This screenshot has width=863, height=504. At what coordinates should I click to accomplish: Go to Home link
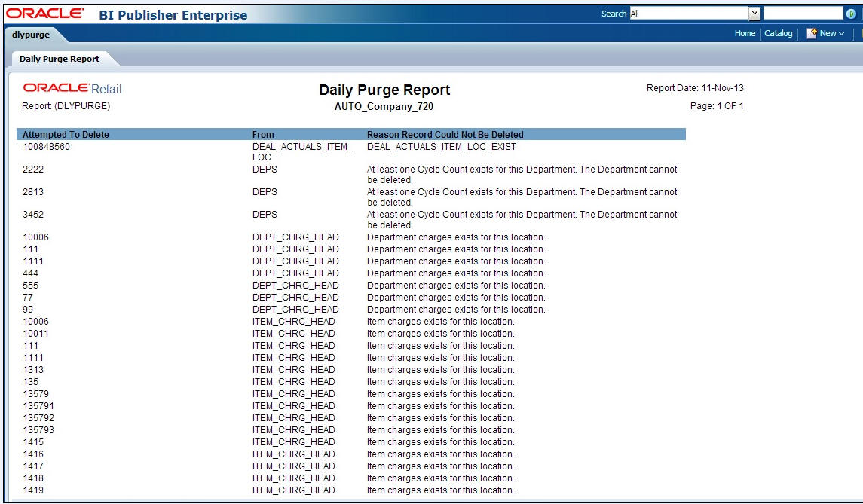(x=745, y=34)
